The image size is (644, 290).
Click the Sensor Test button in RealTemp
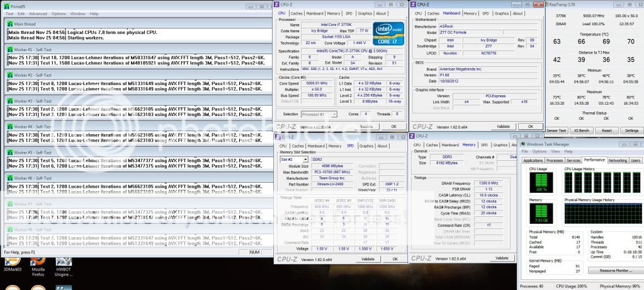coord(557,130)
